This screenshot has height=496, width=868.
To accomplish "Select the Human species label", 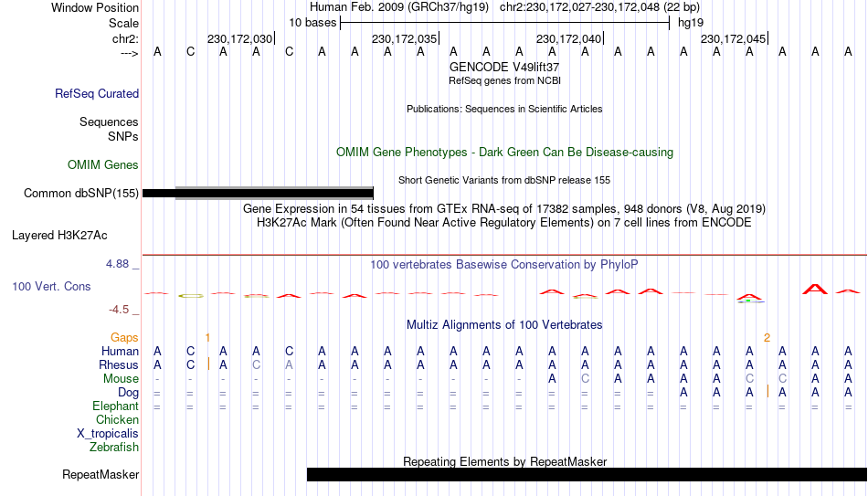I will (120, 351).
